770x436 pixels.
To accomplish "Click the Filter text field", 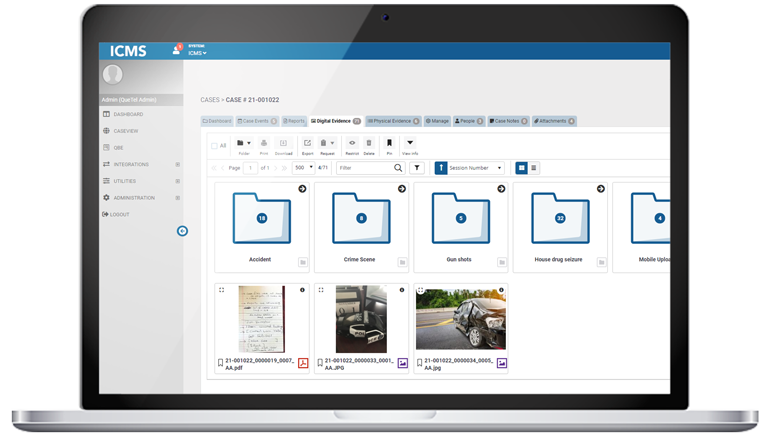I will pos(365,168).
